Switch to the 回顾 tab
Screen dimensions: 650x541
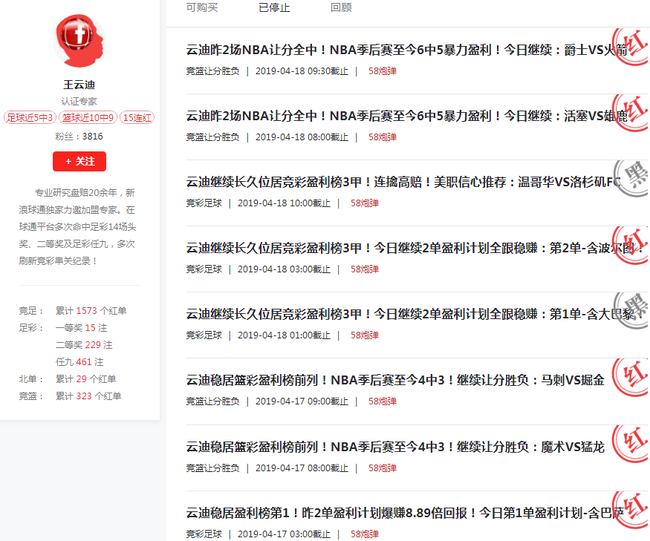pos(341,7)
